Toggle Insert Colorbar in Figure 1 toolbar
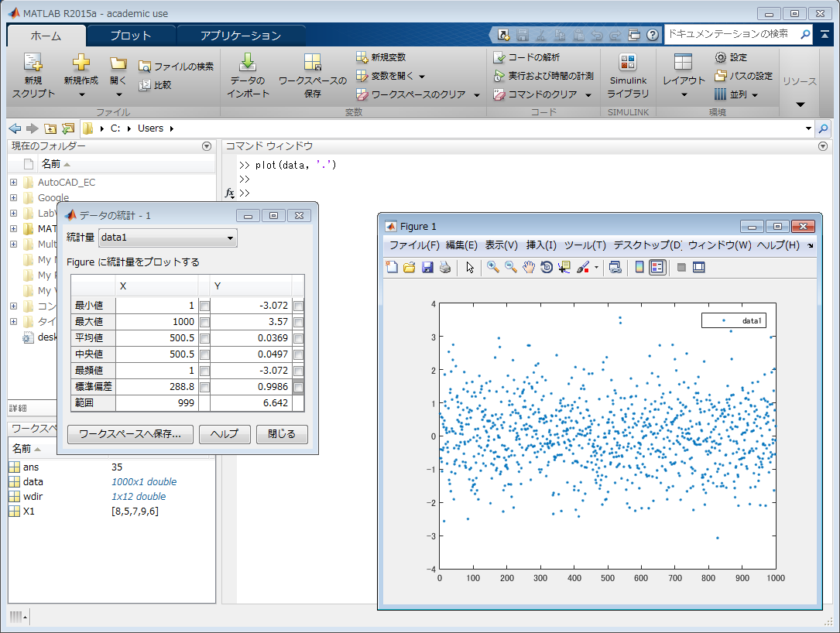Screen dimensions: 840x633 pyautogui.click(x=639, y=267)
